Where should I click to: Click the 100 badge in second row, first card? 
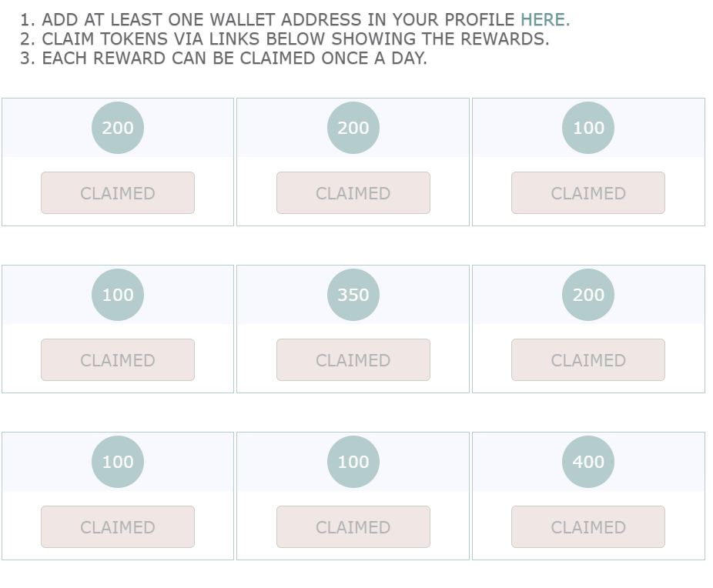click(118, 295)
